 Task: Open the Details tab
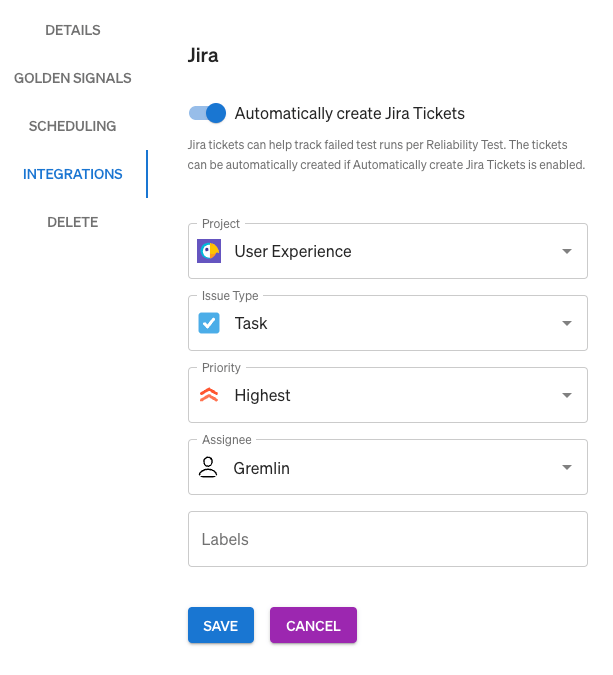[x=73, y=30]
